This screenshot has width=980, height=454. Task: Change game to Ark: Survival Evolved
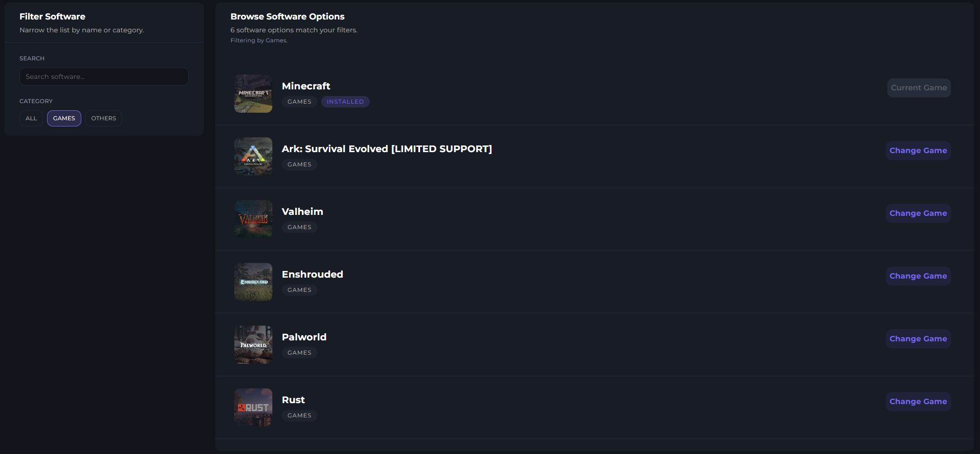[918, 151]
